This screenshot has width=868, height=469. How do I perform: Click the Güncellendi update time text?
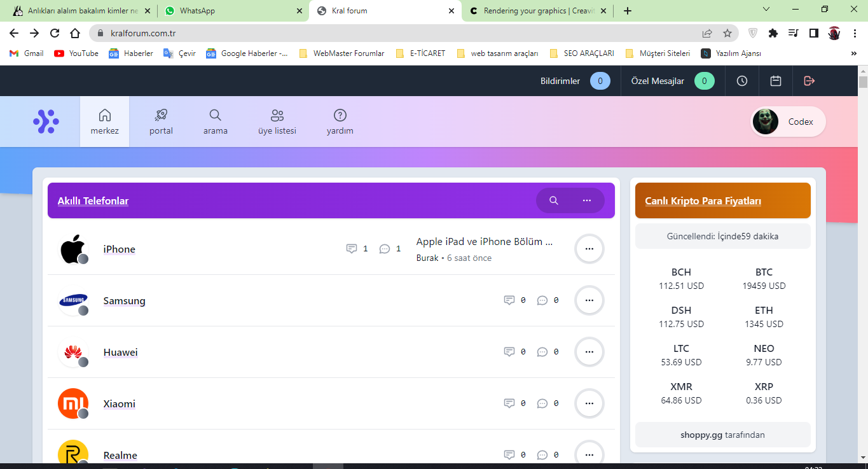tap(723, 236)
